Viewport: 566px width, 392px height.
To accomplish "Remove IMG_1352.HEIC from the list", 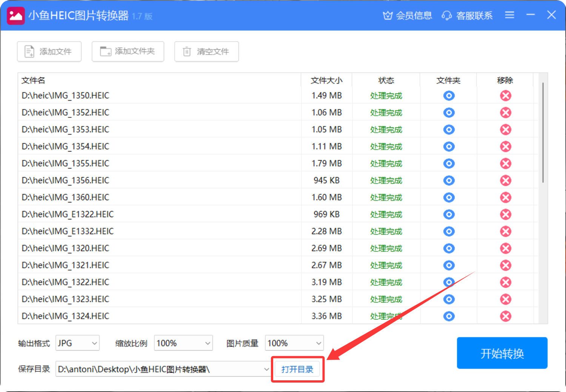I will point(506,113).
